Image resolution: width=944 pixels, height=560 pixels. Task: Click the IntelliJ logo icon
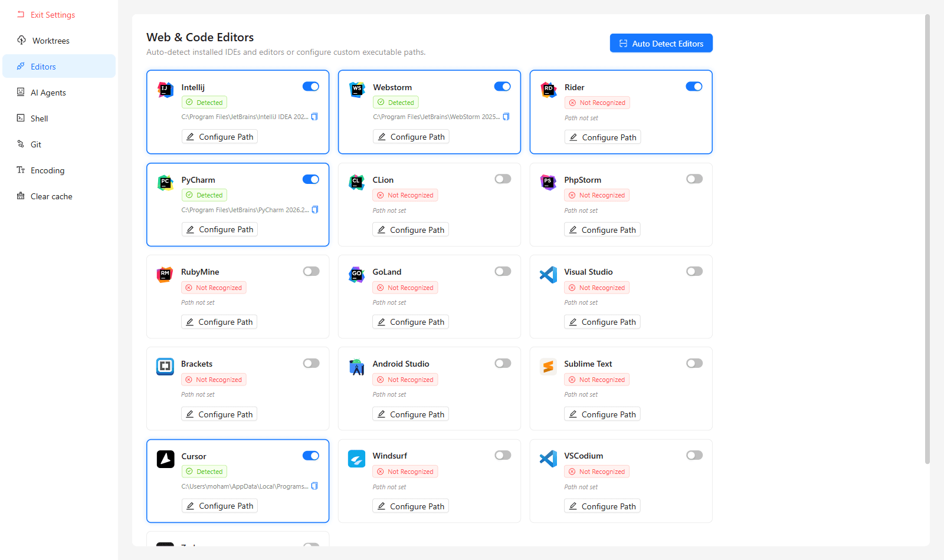166,90
